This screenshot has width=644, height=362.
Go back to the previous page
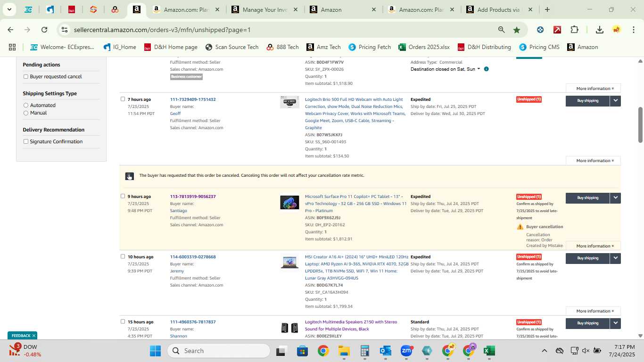[x=10, y=30]
